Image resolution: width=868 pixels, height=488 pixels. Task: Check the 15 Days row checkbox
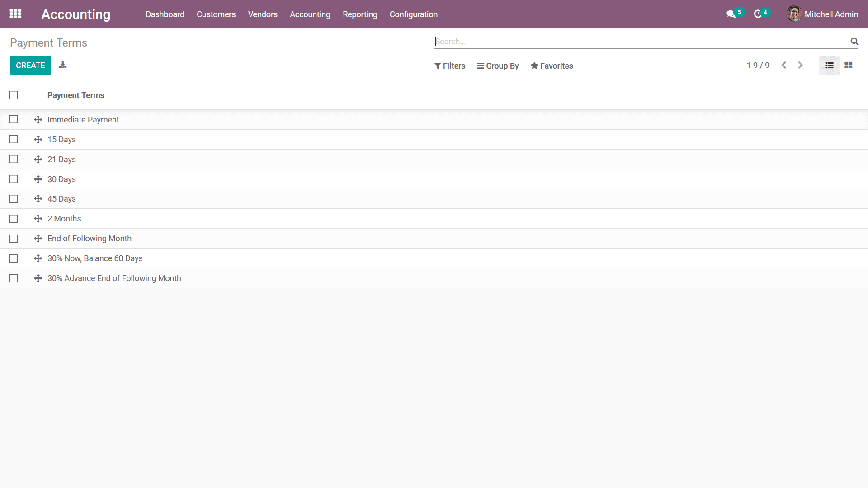tap(14, 140)
